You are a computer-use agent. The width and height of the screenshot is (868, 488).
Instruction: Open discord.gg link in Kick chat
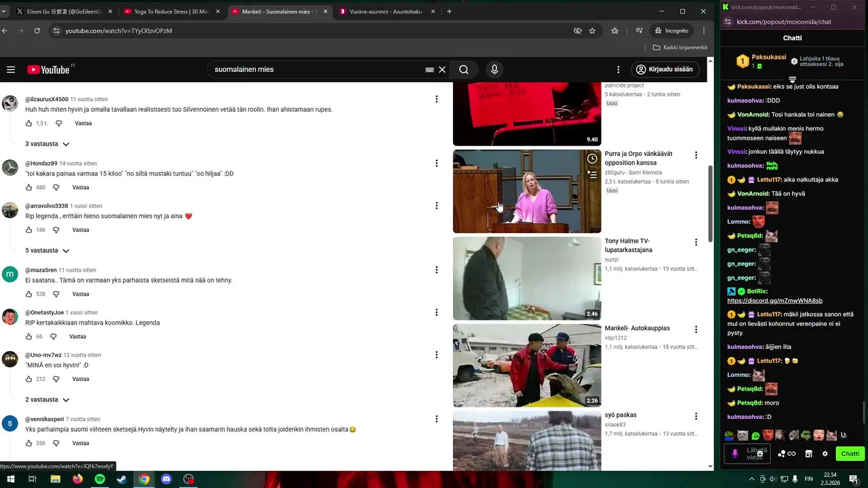point(774,300)
